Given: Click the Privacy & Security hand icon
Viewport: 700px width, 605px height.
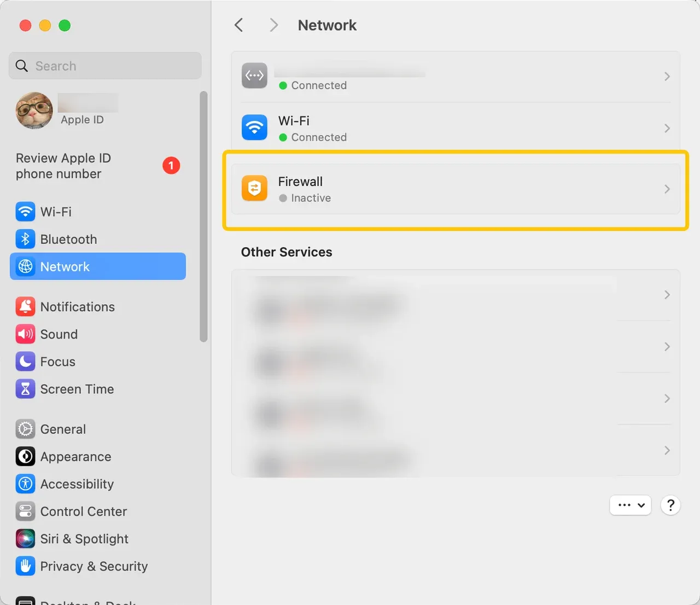Looking at the screenshot, I should (25, 566).
